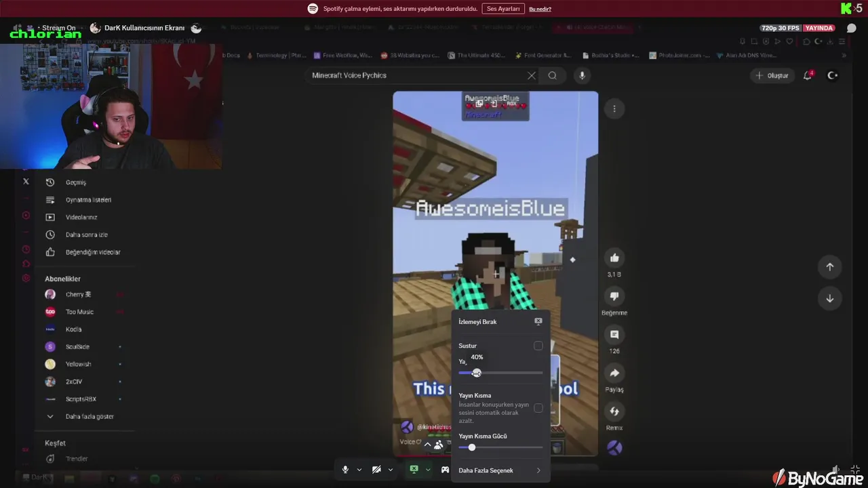Click Ses Ayarları in Spotify banner
This screenshot has height=488, width=868.
tap(503, 9)
